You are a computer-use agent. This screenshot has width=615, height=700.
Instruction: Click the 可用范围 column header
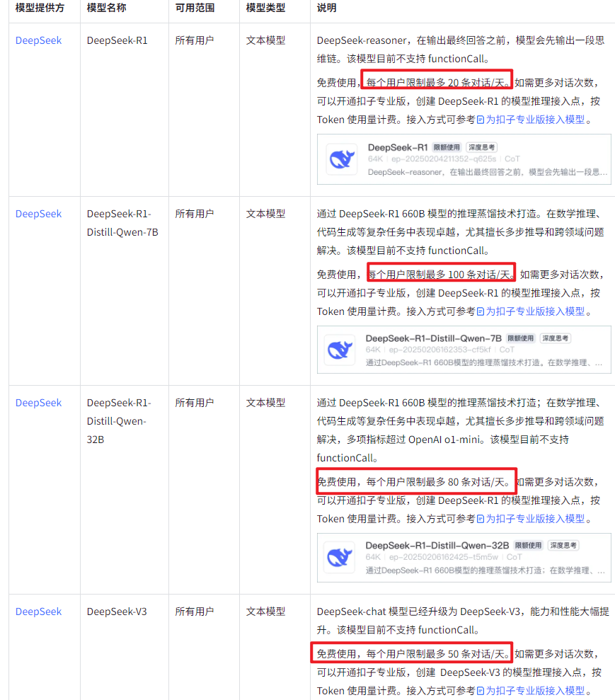click(195, 8)
